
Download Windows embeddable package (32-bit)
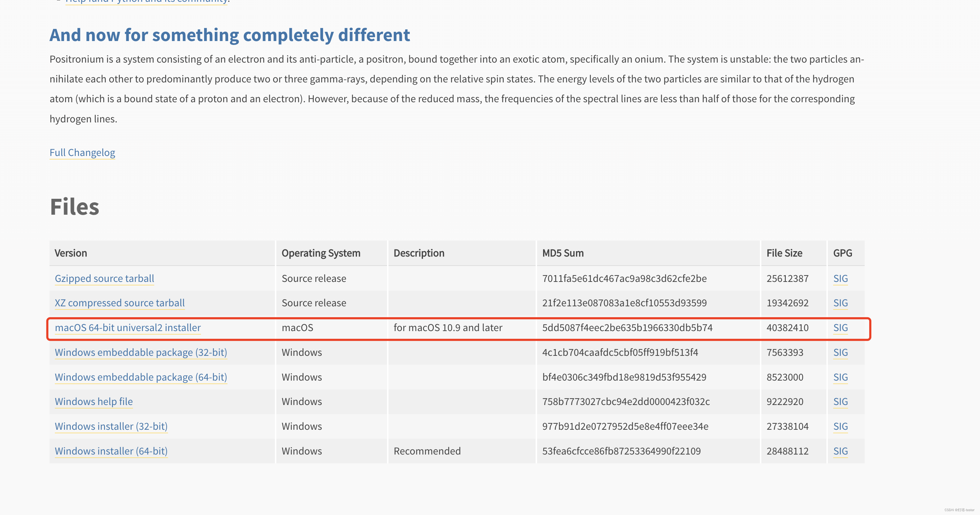click(141, 352)
